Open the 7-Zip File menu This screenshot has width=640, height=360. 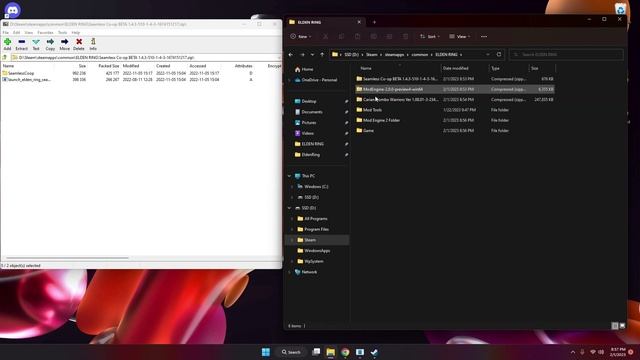pos(6,32)
